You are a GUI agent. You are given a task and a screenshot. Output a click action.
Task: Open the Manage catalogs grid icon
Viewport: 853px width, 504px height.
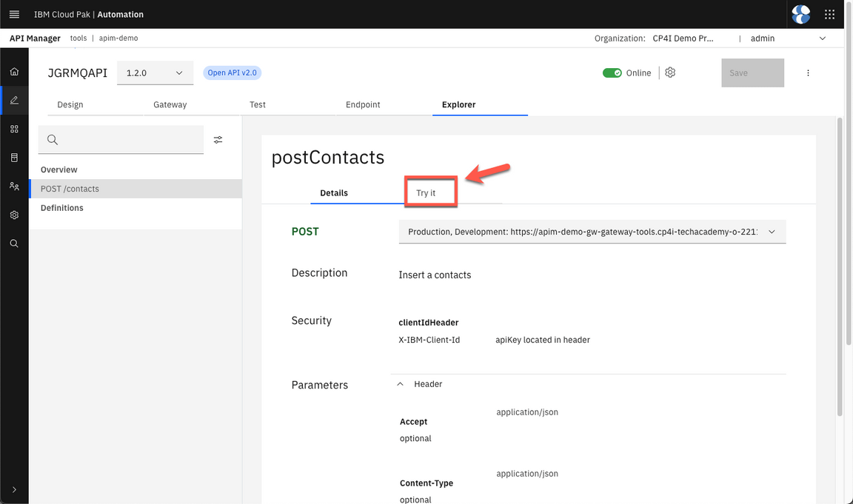14,129
